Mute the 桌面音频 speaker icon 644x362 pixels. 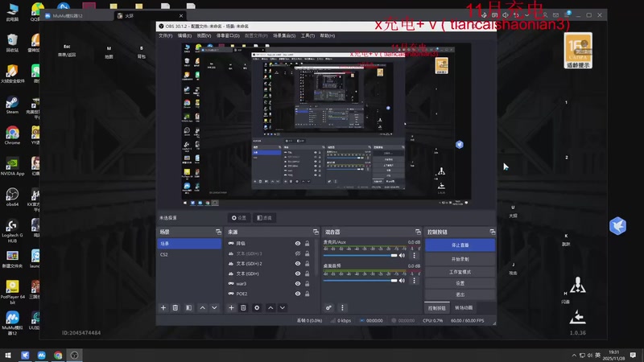point(402,281)
